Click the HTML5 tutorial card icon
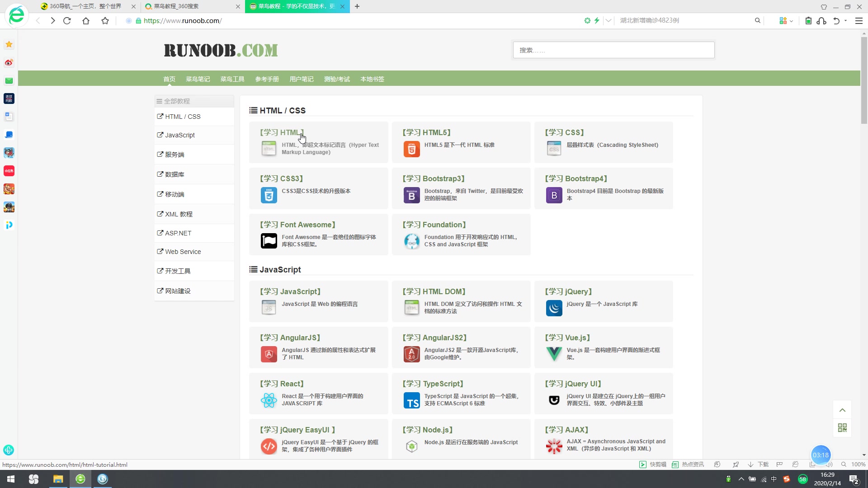The height and width of the screenshot is (488, 868). coord(411,149)
